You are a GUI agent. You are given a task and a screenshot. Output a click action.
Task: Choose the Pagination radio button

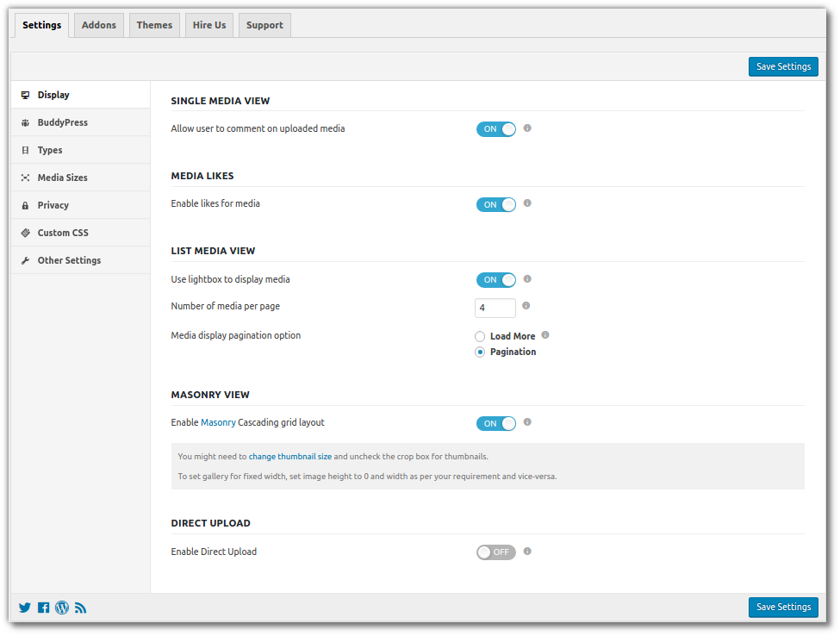click(x=480, y=352)
